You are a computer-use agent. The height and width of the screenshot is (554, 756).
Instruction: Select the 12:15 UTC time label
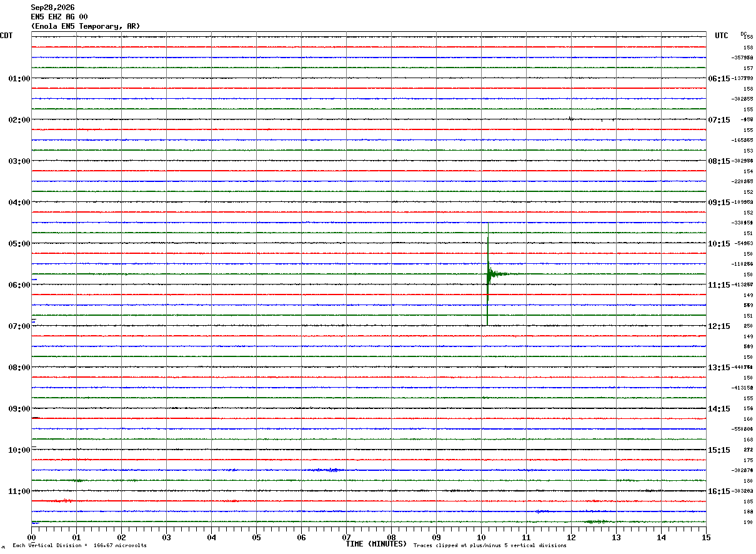(x=719, y=326)
